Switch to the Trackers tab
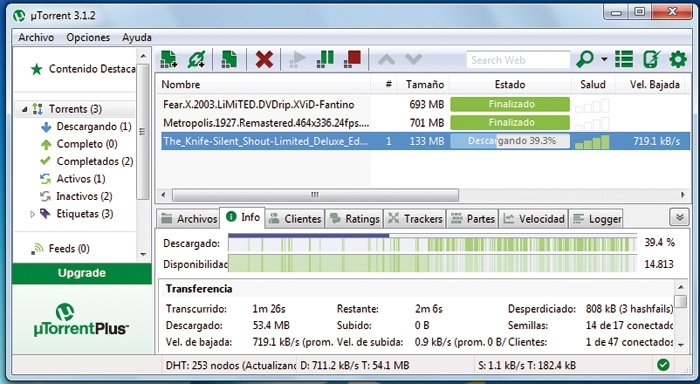This screenshot has height=384, width=700. click(415, 219)
